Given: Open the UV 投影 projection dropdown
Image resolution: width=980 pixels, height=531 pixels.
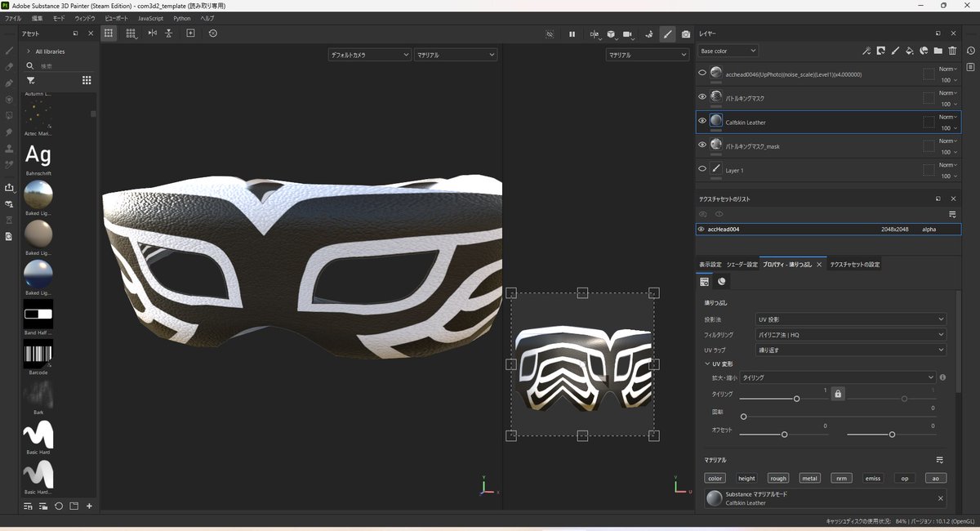Looking at the screenshot, I should pyautogui.click(x=851, y=319).
